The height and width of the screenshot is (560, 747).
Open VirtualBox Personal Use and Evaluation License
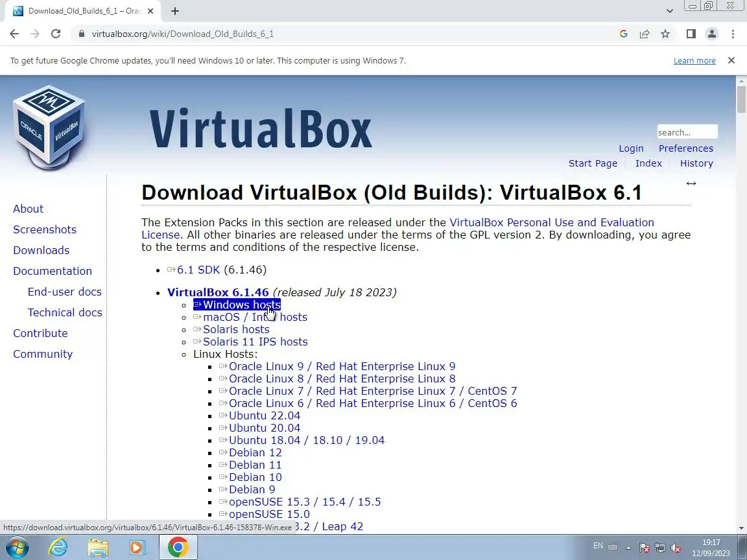click(552, 222)
